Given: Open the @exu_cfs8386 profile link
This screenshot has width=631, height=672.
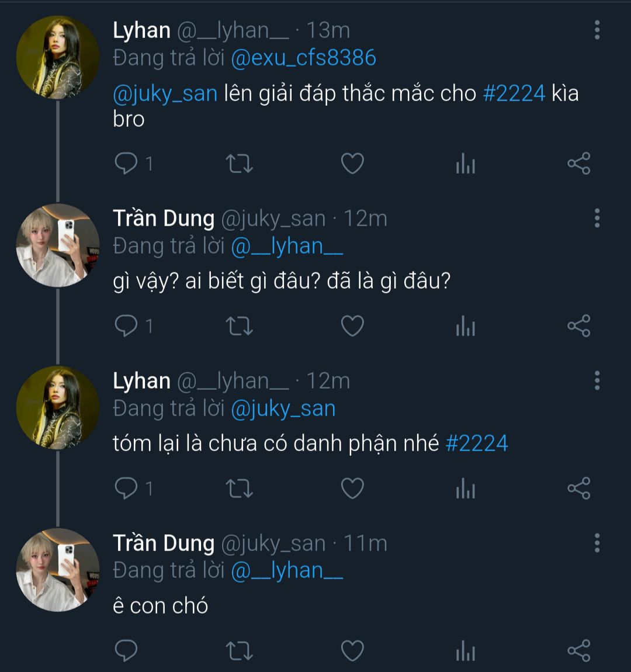Looking at the screenshot, I should click(x=303, y=58).
